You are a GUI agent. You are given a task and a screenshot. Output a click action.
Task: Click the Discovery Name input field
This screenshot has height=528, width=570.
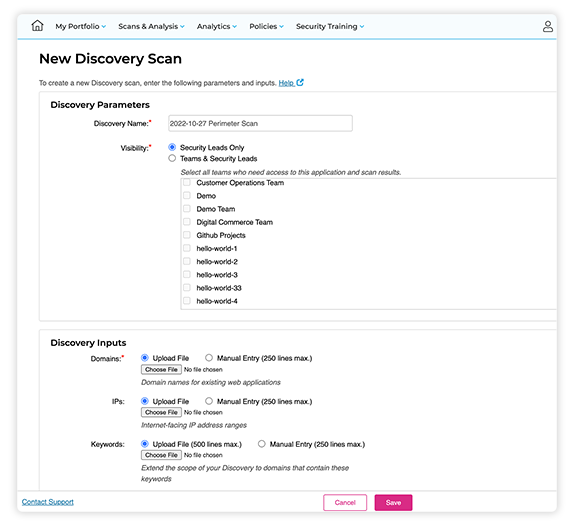click(x=260, y=123)
